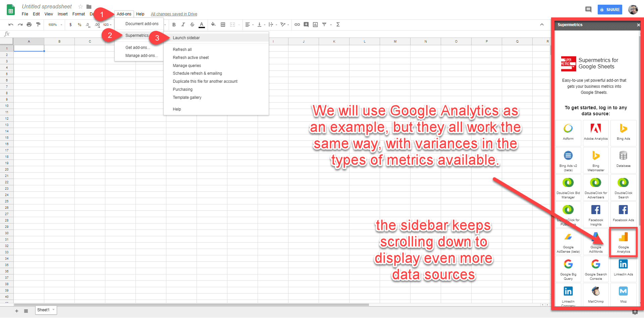Select LinkedIn Ads data source
Screen dimensions: 644x318
(623, 269)
